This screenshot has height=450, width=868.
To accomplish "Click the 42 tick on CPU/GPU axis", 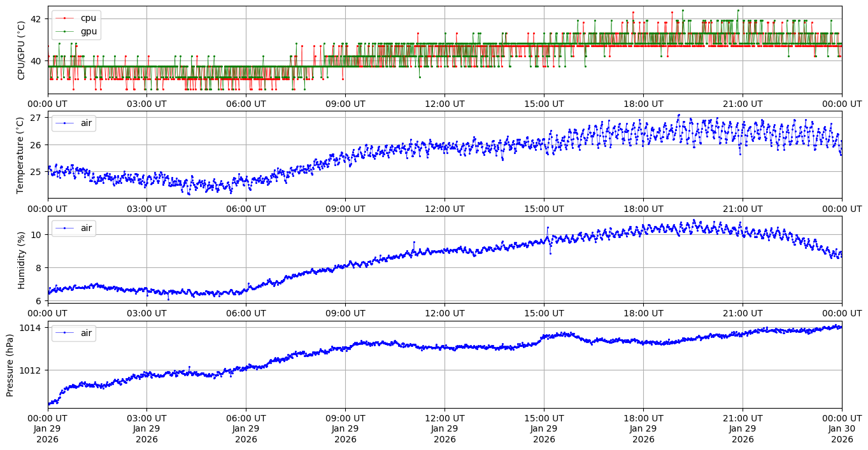I will pyautogui.click(x=36, y=18).
